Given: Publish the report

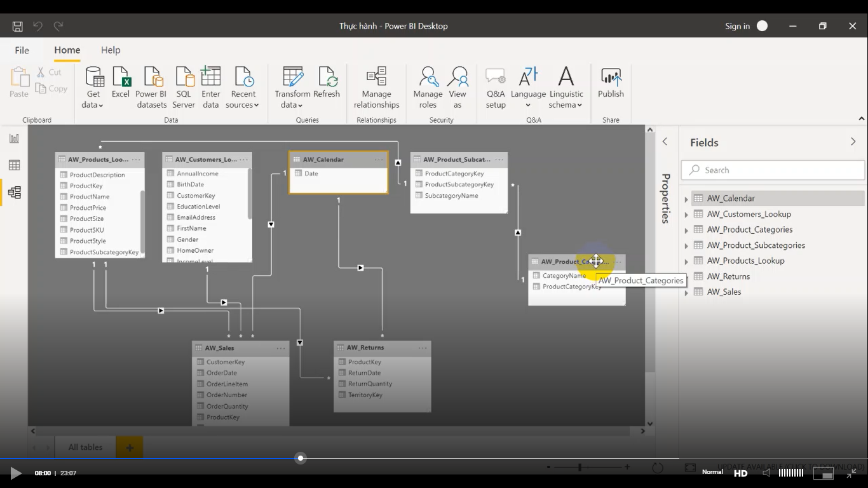Looking at the screenshot, I should pos(611,83).
